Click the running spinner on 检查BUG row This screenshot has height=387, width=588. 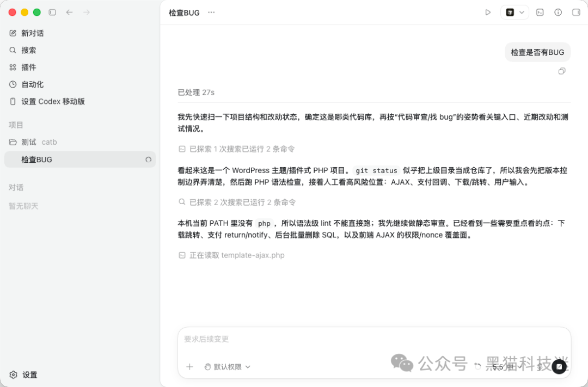(x=149, y=159)
